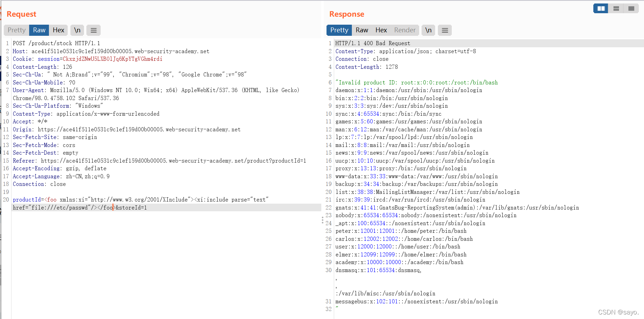The image size is (644, 319).
Task: Click the sync:x:4:65534 entry
Action: pyautogui.click(x=389, y=114)
